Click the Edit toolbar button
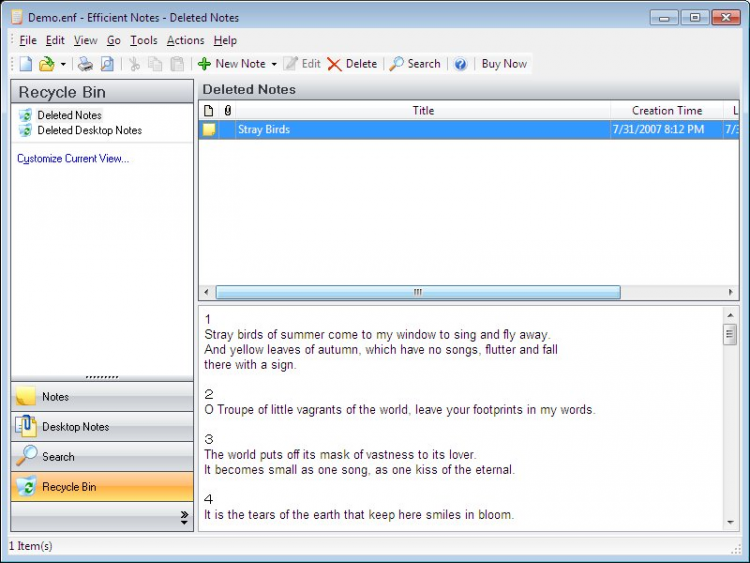 (302, 64)
